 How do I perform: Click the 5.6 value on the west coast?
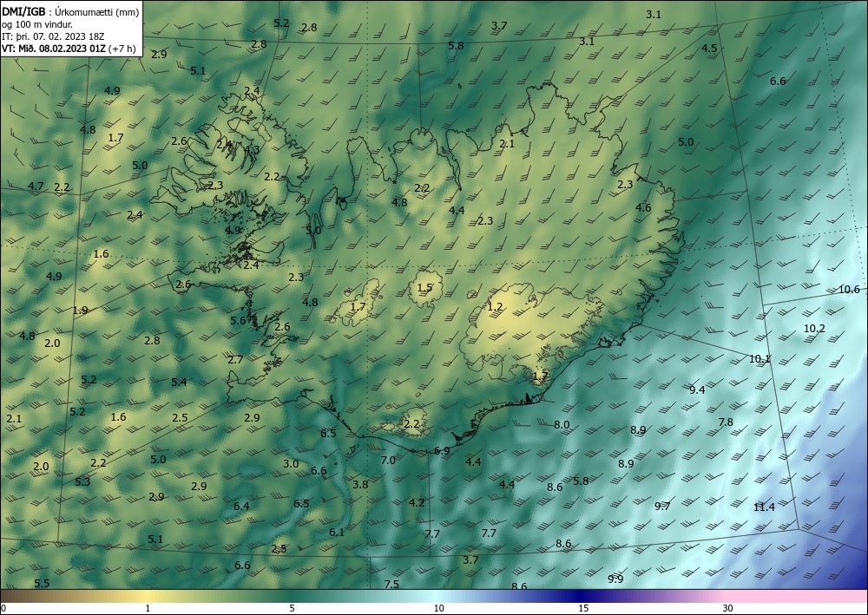pyautogui.click(x=238, y=320)
